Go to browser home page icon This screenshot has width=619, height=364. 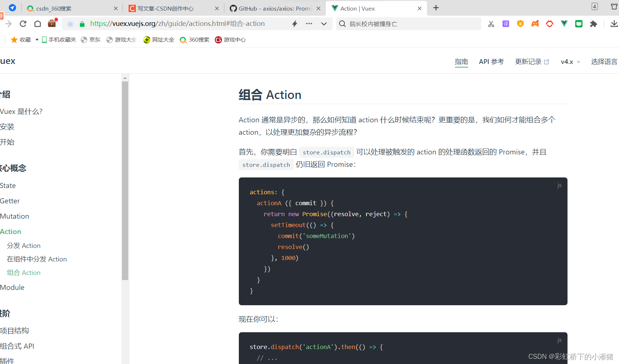click(37, 24)
